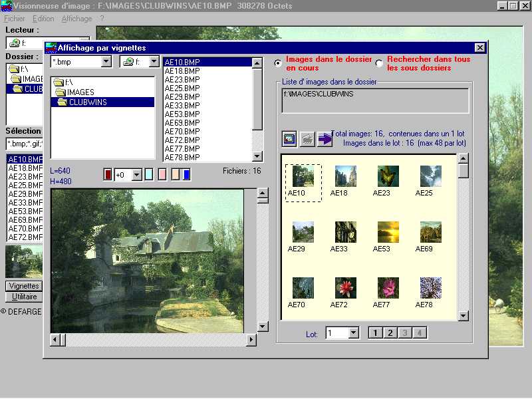The width and height of the screenshot is (532, 399).
Task: Expand the Lot number dropdown
Action: 353,333
